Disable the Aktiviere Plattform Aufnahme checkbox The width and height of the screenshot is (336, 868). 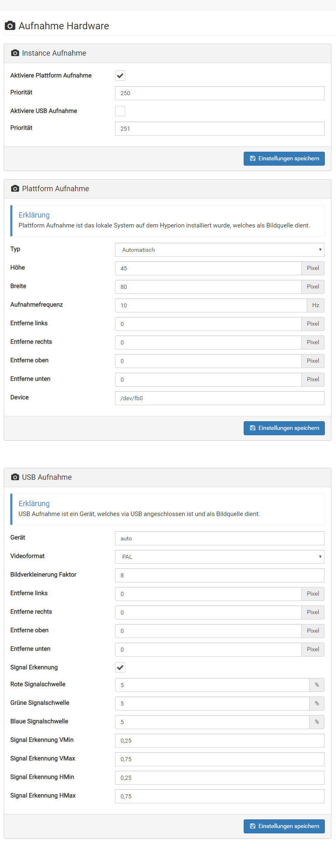coord(120,76)
